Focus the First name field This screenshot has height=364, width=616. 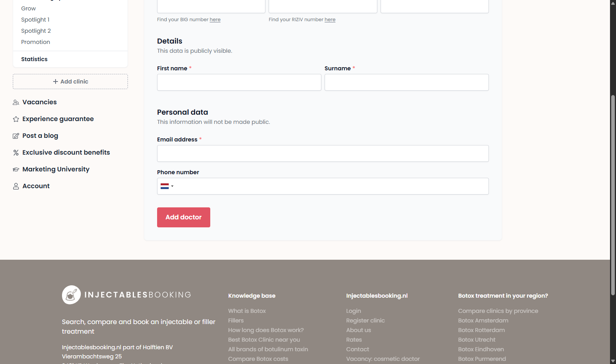[239, 82]
